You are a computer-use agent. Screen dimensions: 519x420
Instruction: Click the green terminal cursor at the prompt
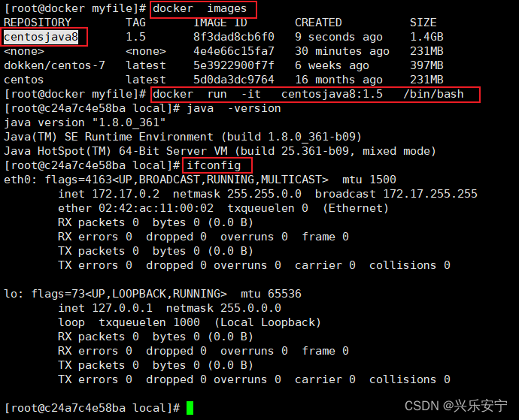[x=190, y=408]
